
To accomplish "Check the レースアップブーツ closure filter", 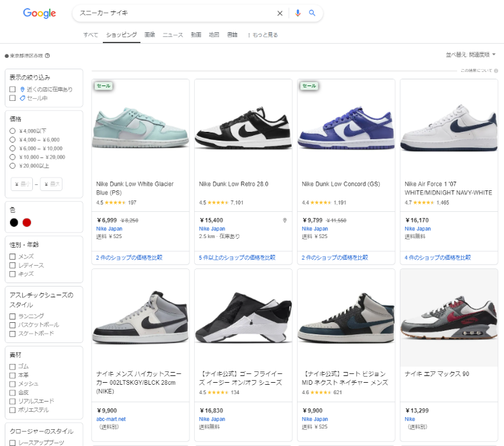I will click(13, 443).
